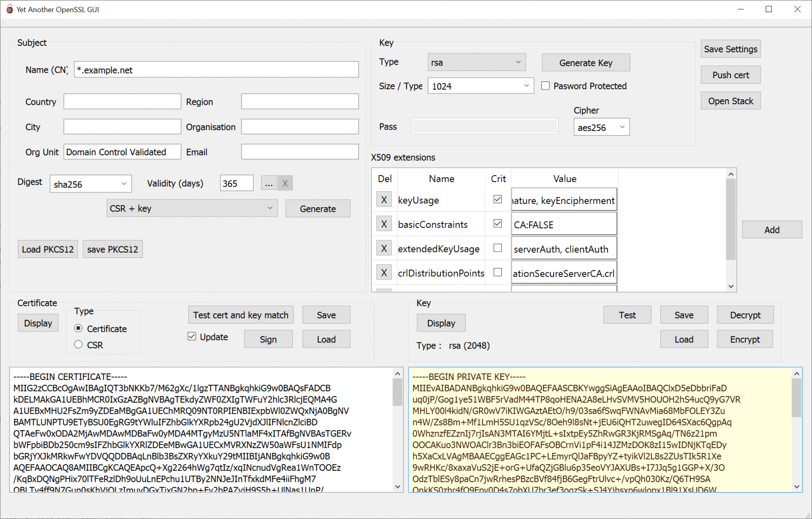Enable Password Protected key option
Screen dimensions: 812x519
546,86
